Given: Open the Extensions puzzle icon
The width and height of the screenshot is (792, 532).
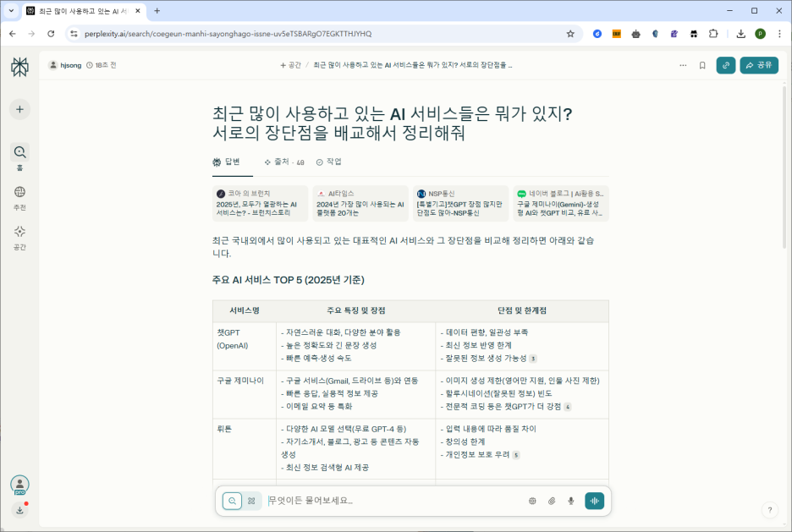Looking at the screenshot, I should pos(713,34).
